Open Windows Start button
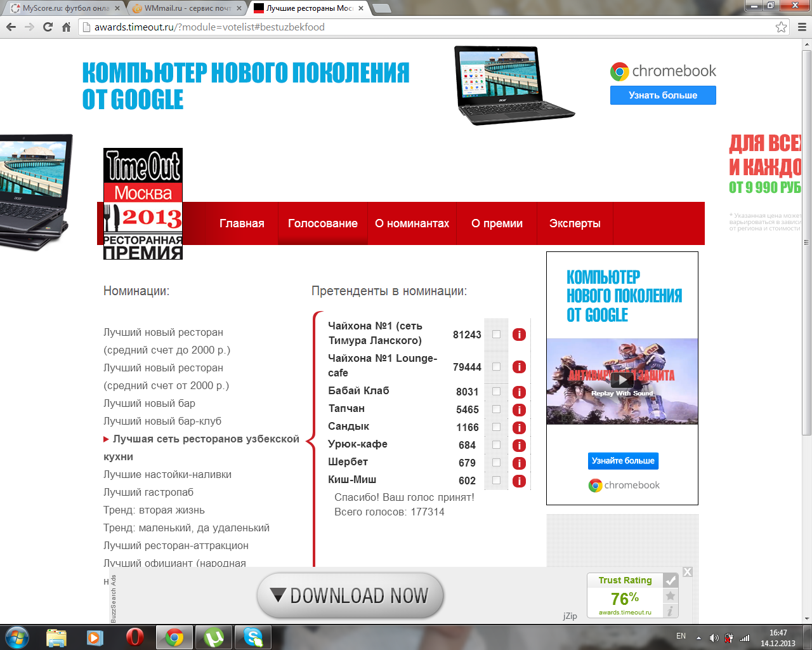Viewport: 812px width, 650px height. coord(16,637)
